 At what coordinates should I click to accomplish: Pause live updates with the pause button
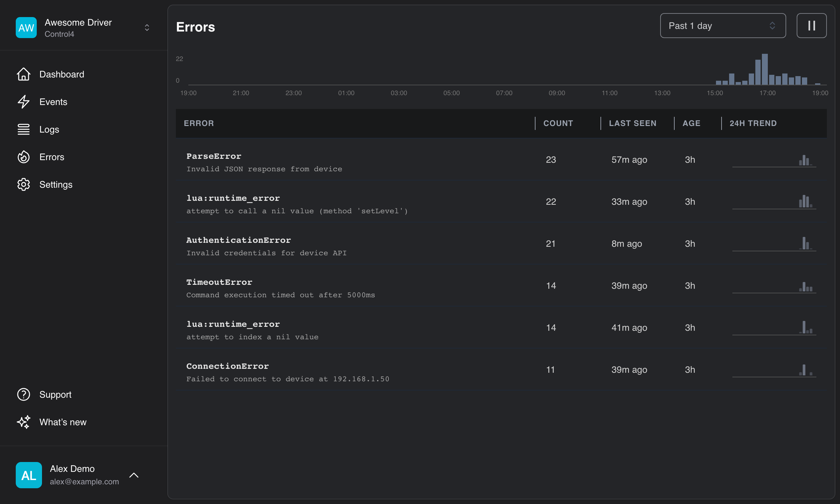pos(811,26)
